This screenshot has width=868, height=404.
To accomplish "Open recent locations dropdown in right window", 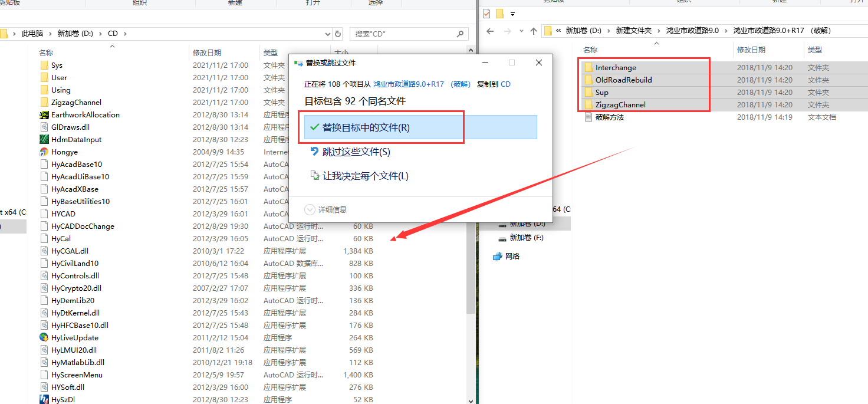I will pos(521,31).
